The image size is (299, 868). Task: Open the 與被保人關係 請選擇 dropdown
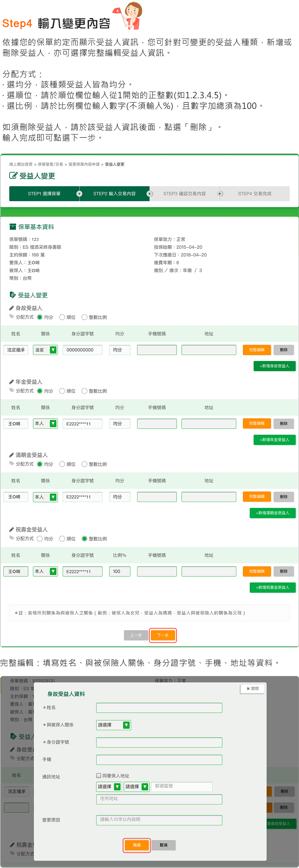[x=113, y=725]
